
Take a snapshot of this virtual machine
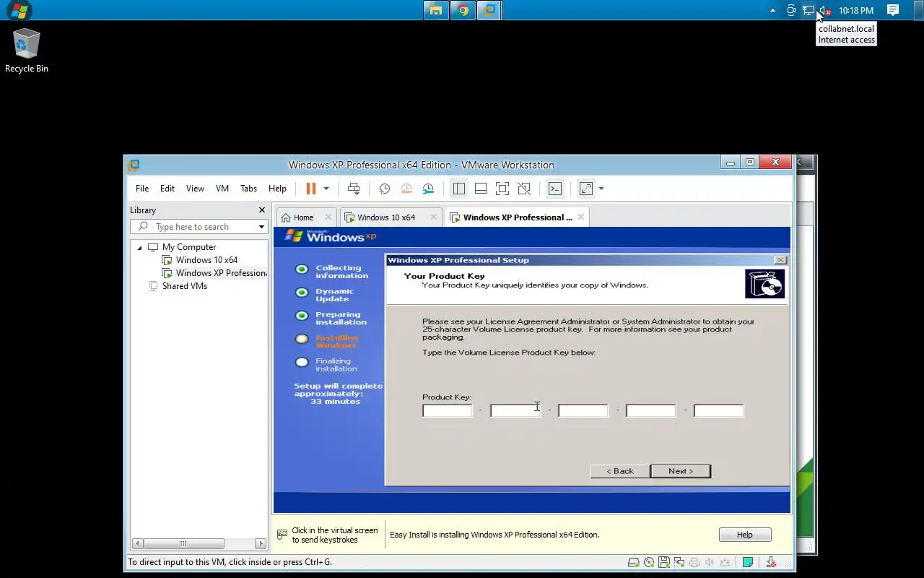point(384,189)
